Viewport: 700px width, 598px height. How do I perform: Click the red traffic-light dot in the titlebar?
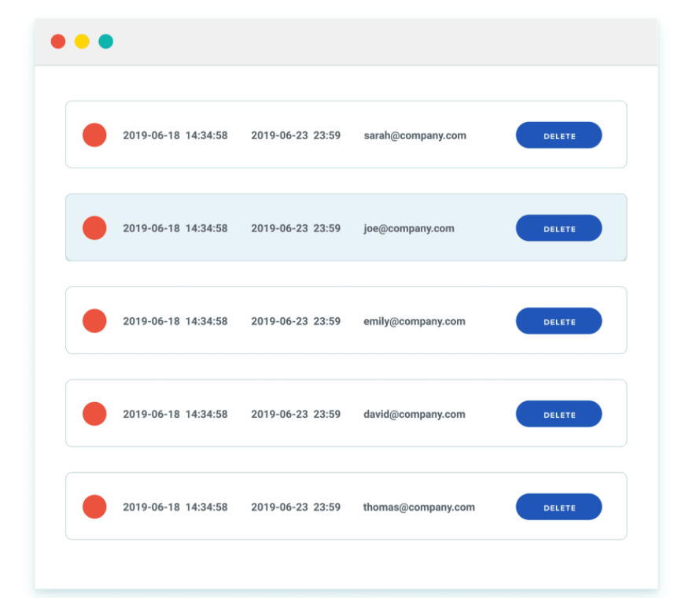coord(57,41)
